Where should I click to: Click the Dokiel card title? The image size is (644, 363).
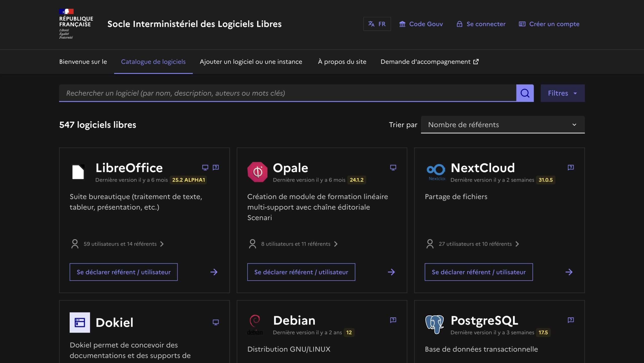114,322
